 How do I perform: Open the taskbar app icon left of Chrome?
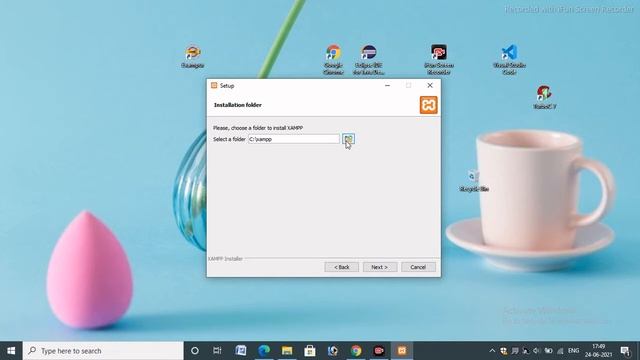(333, 351)
